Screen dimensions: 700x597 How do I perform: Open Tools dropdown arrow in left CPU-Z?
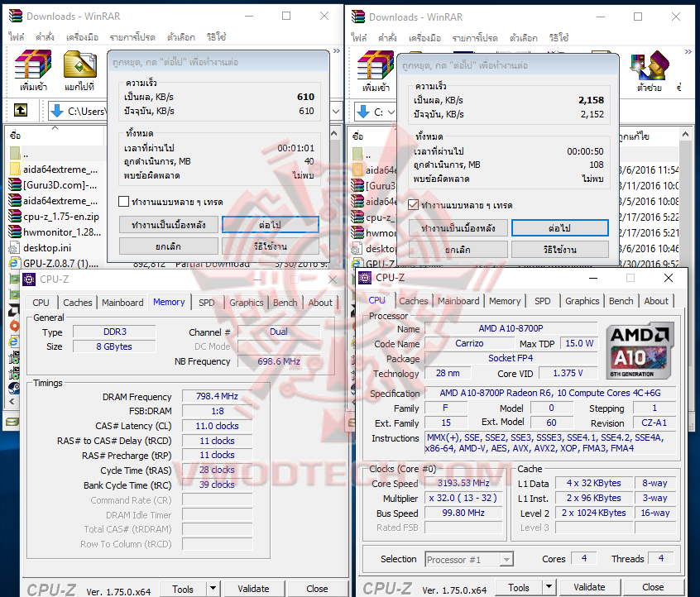tap(213, 589)
